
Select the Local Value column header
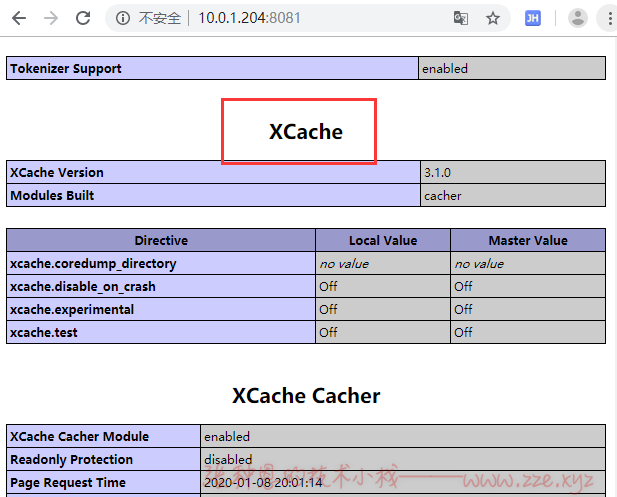[383, 240]
